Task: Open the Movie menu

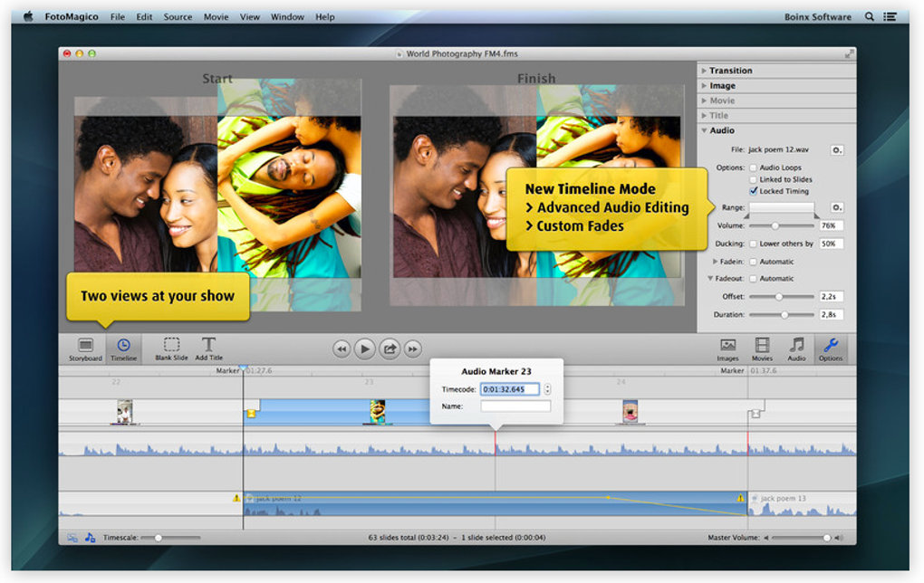Action: point(216,17)
